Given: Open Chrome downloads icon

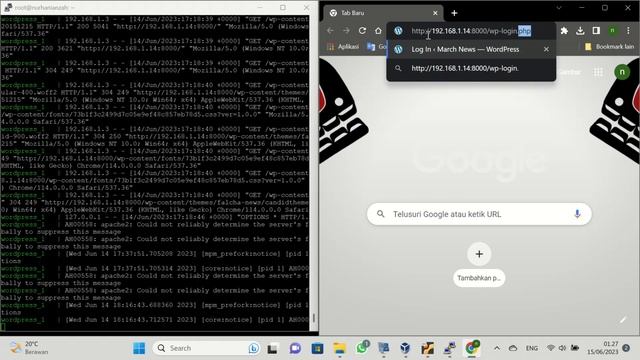Looking at the screenshot, I should coord(580,31).
